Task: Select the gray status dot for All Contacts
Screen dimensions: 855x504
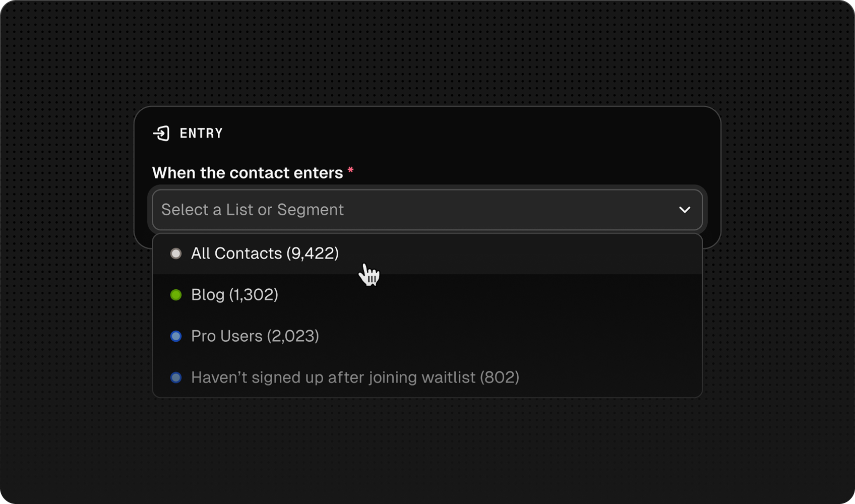Action: 176,254
